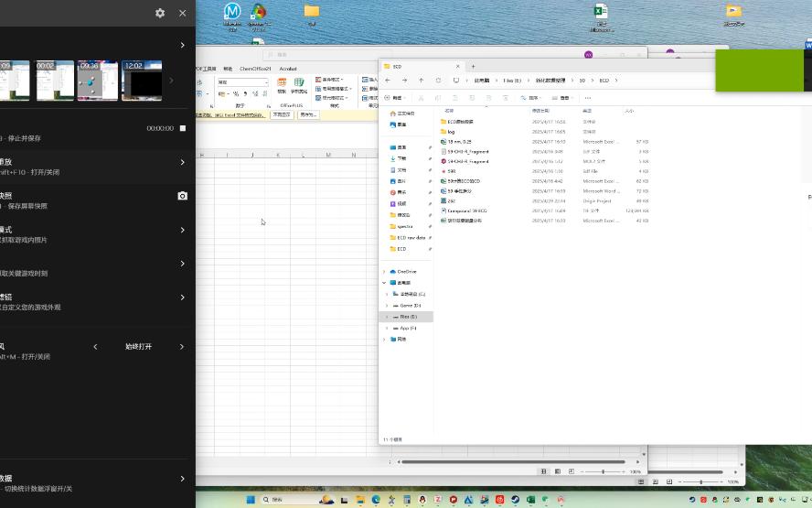Go up one folder level in Explorer

pyautogui.click(x=421, y=81)
